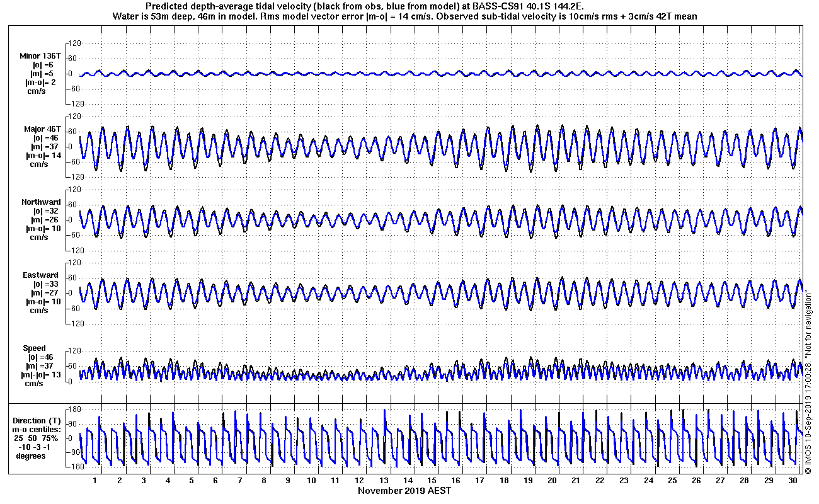Click the chart title mentioning BASS-CS91 40.1S 144.2E
The image size is (819, 504).
(x=365, y=6)
